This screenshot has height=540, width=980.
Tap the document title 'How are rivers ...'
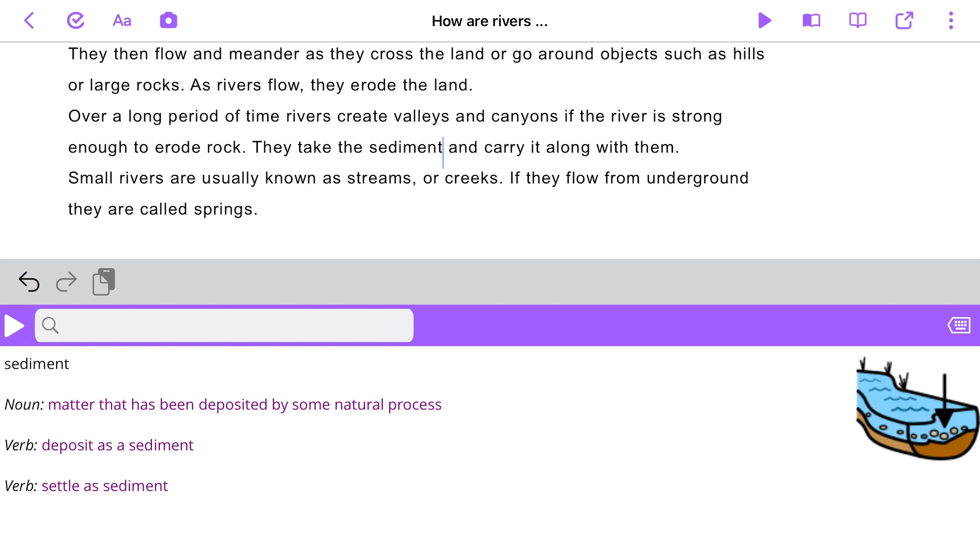pyautogui.click(x=490, y=21)
